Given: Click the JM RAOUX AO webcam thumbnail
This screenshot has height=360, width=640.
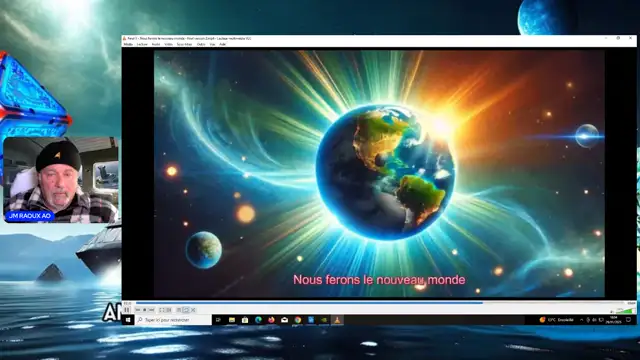Looking at the screenshot, I should [x=61, y=180].
